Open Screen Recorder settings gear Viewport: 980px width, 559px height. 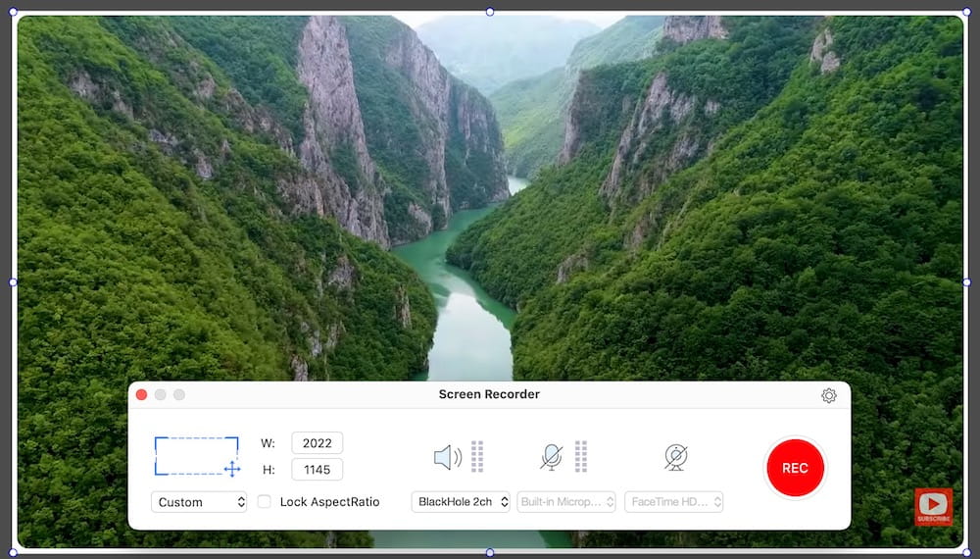click(x=829, y=395)
